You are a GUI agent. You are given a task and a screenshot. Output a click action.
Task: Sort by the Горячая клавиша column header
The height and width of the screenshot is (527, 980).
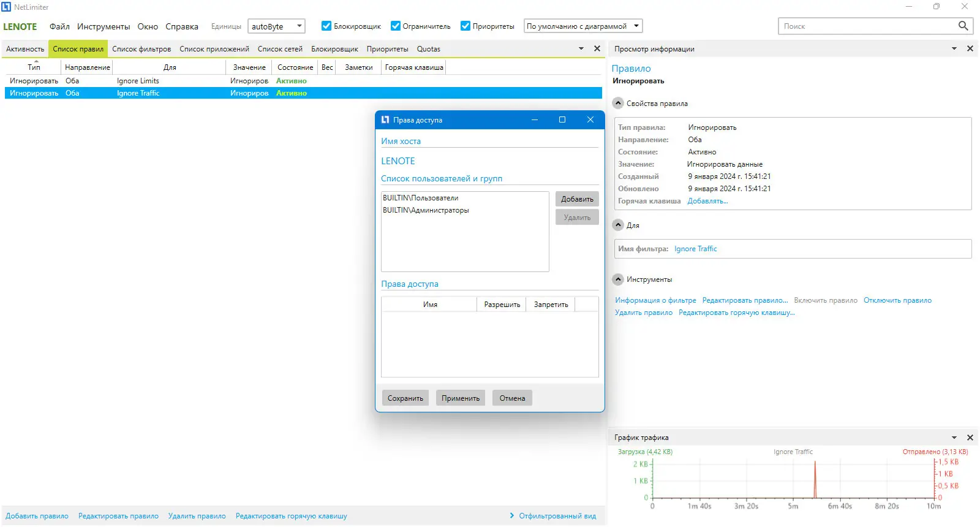414,67
